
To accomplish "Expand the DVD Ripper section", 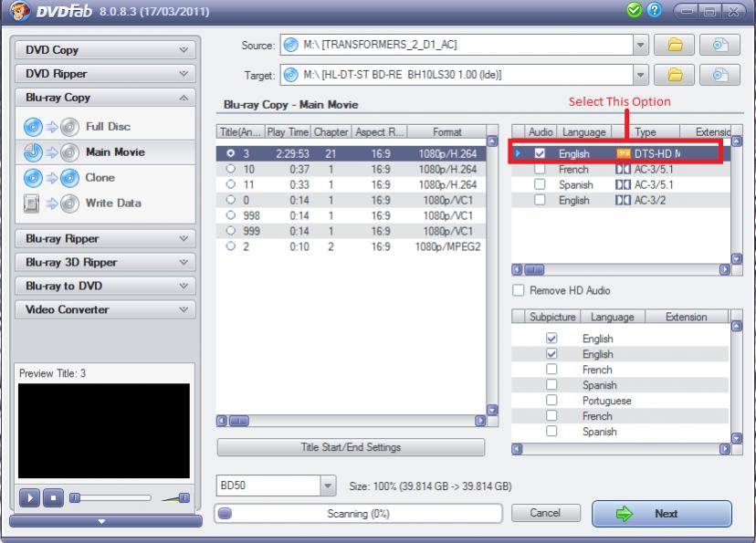I will click(106, 73).
